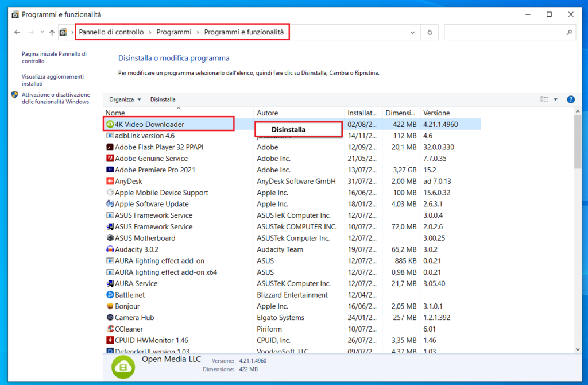This screenshot has height=385, width=588.
Task: Open the address bar history dropdown
Action: point(412,32)
